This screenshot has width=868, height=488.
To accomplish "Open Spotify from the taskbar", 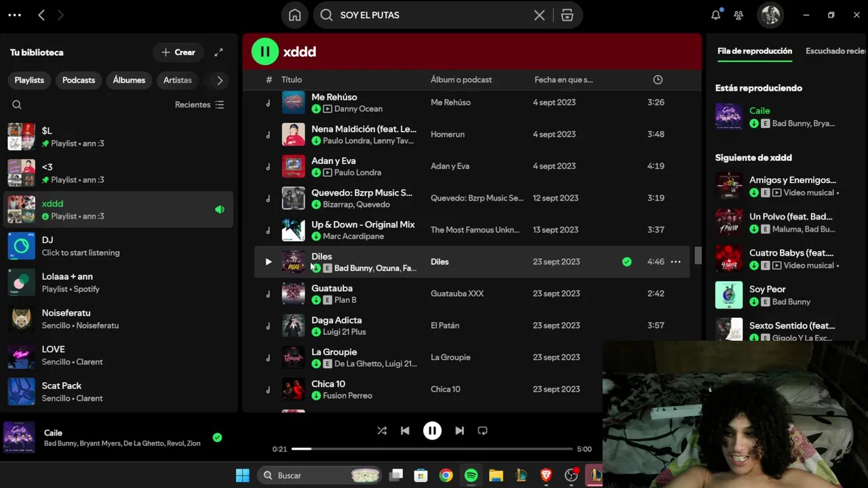I will click(x=471, y=475).
